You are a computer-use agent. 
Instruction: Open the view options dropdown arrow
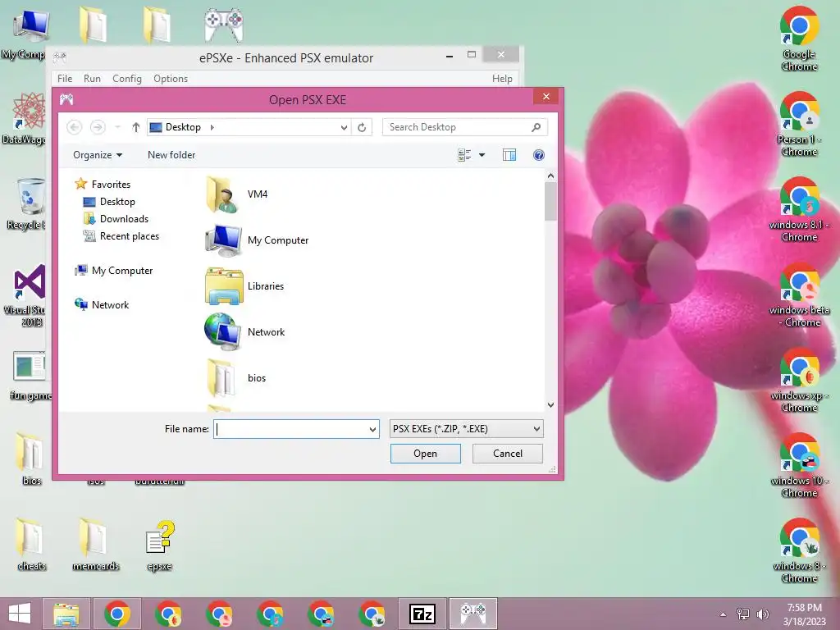click(x=482, y=155)
